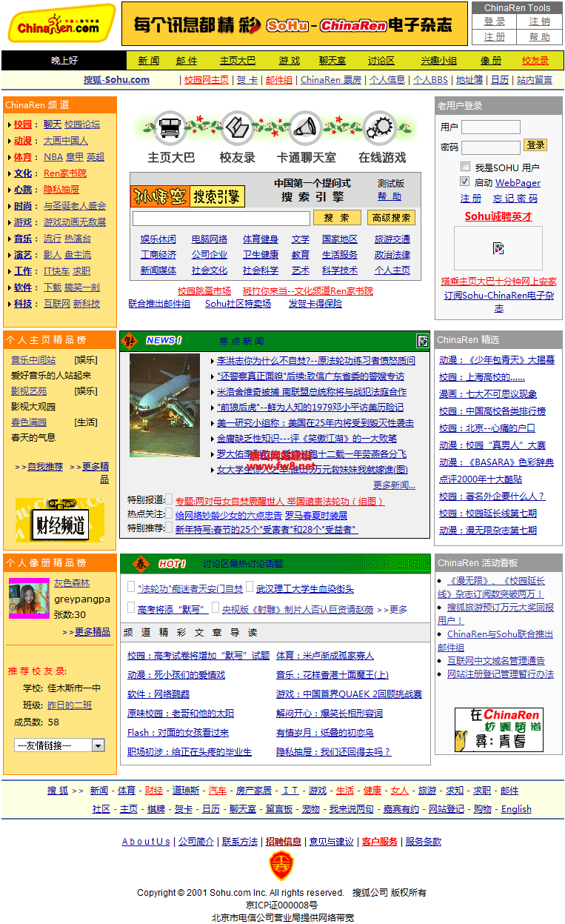Open 互联网中文域名管理通告 link
This screenshot has width=565, height=924.
(x=496, y=660)
